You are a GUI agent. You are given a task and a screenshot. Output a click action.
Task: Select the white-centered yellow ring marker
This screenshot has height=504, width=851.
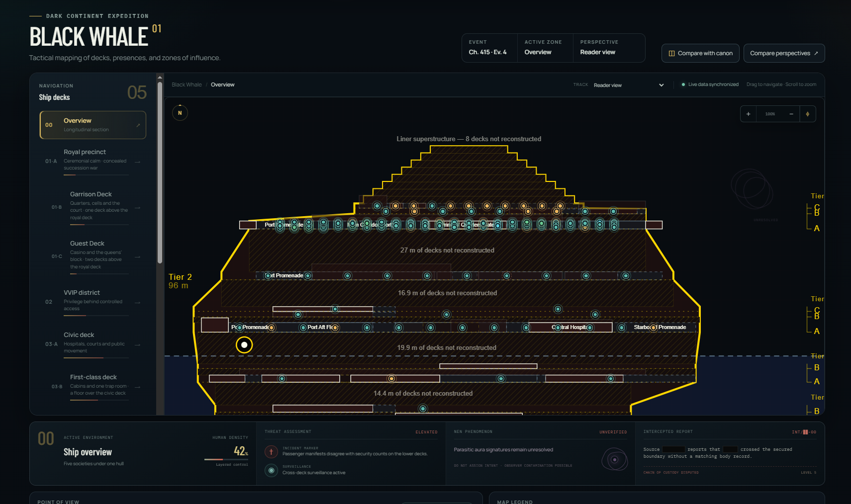(x=244, y=345)
